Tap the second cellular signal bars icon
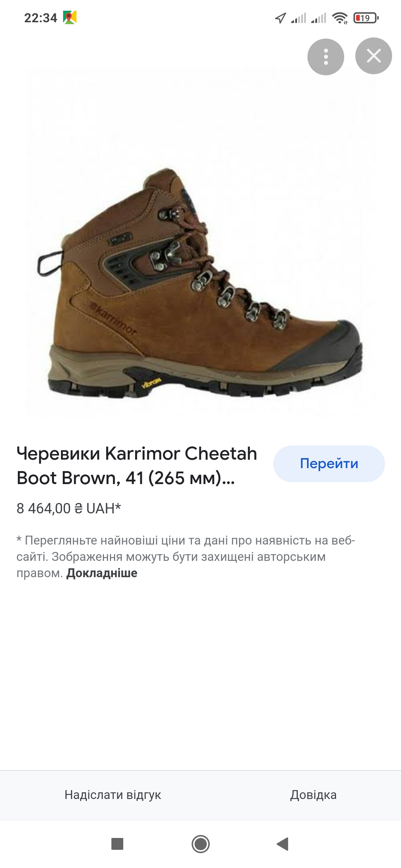This screenshot has width=401, height=868. click(x=319, y=18)
